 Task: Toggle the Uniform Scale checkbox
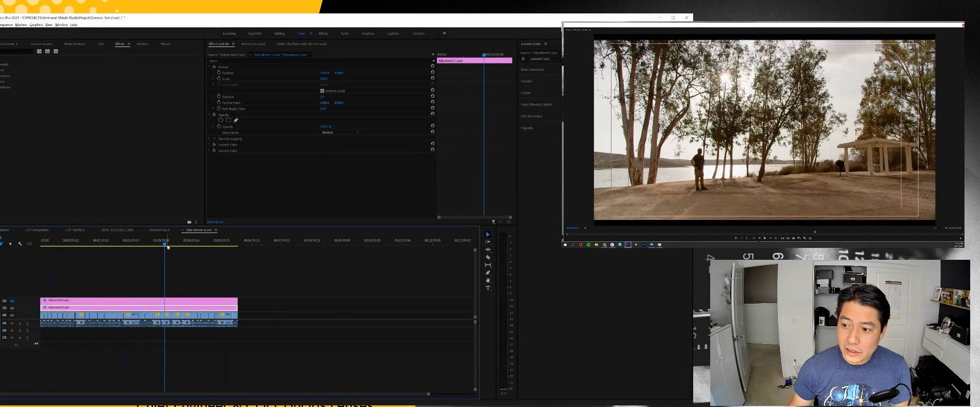pyautogui.click(x=322, y=91)
